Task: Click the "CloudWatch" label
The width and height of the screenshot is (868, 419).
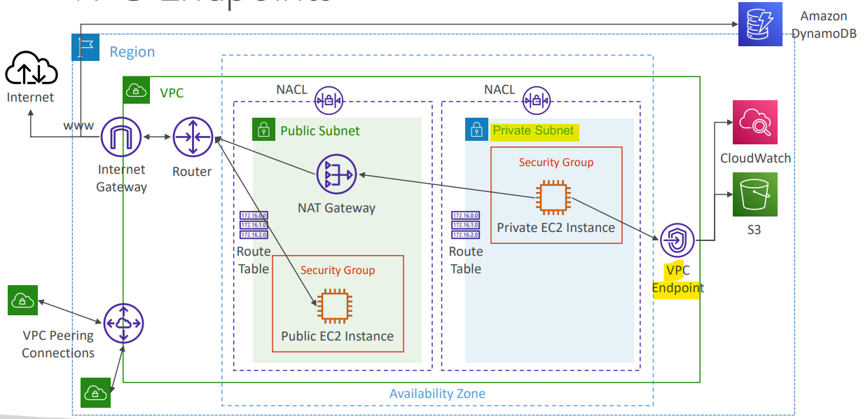Action: (756, 158)
